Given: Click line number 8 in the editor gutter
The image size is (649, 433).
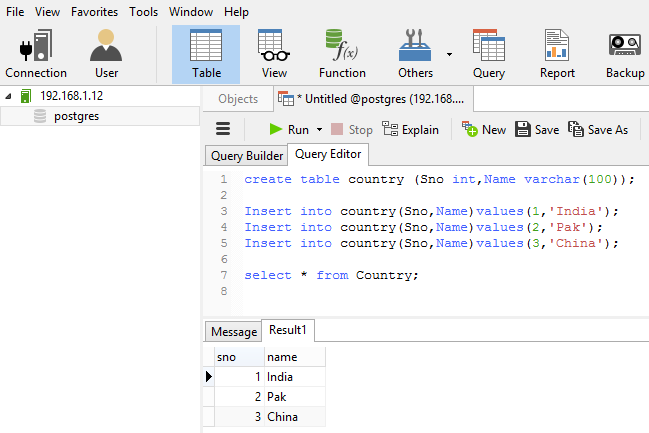Looking at the screenshot, I should 224,291.
